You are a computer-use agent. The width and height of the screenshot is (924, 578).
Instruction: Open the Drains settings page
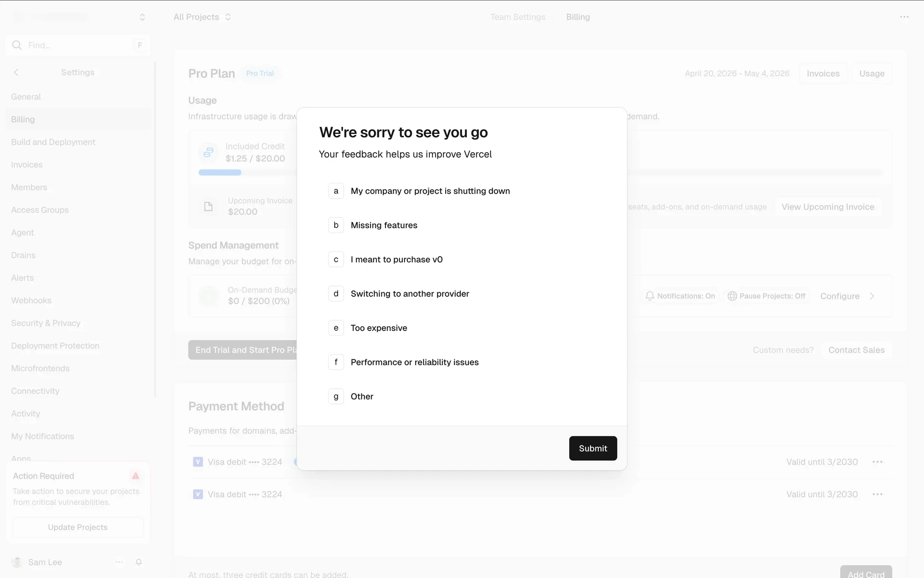[x=78, y=255]
